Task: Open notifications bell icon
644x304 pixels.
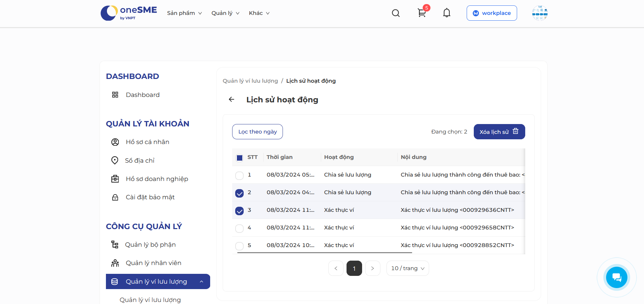Action: (x=447, y=13)
